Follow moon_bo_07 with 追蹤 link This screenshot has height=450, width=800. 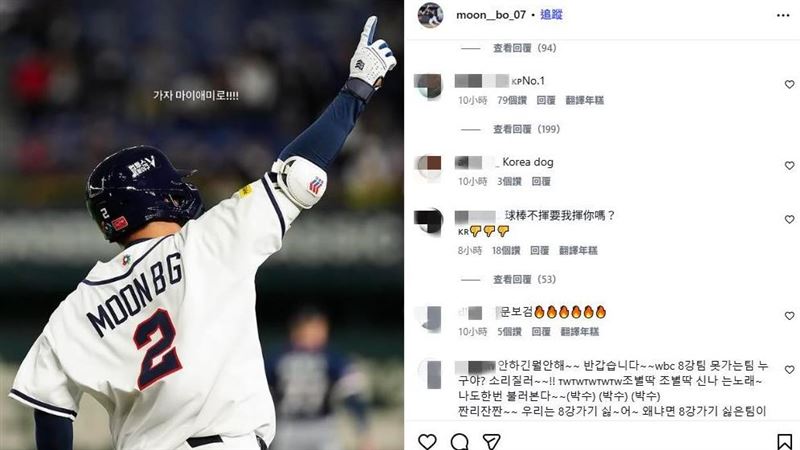[x=551, y=15]
